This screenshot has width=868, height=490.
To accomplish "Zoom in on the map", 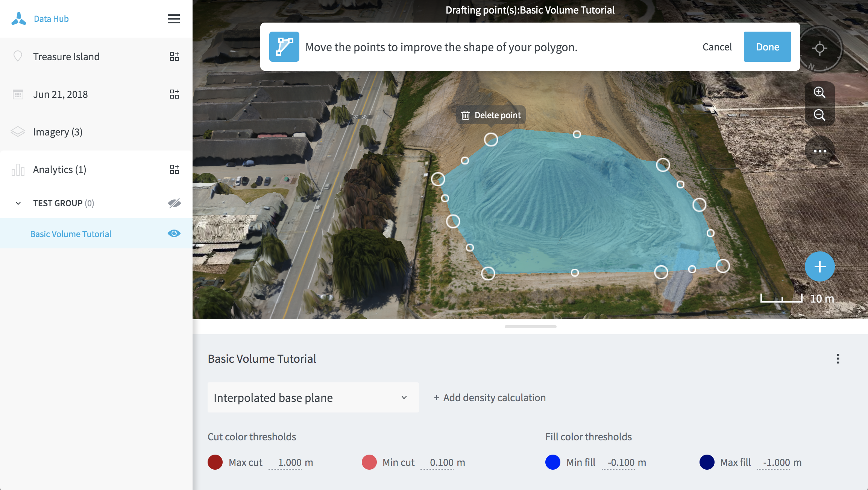I will coord(820,93).
